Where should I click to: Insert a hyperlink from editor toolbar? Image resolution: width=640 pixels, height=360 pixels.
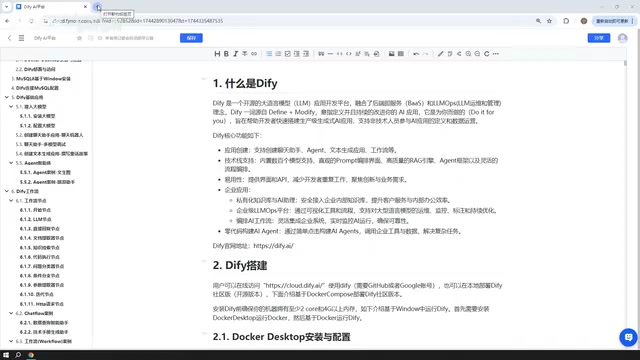tap(254, 54)
